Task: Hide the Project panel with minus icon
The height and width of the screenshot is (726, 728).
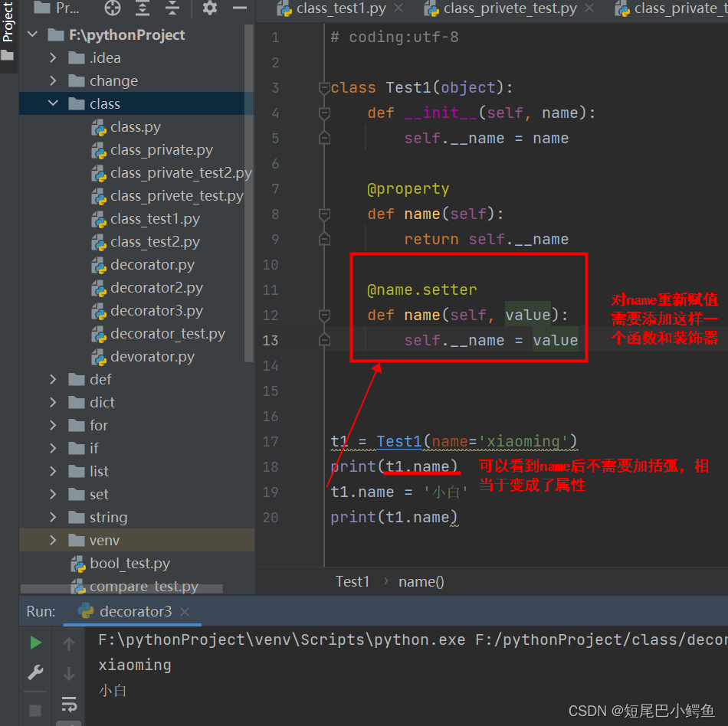Action: (239, 8)
